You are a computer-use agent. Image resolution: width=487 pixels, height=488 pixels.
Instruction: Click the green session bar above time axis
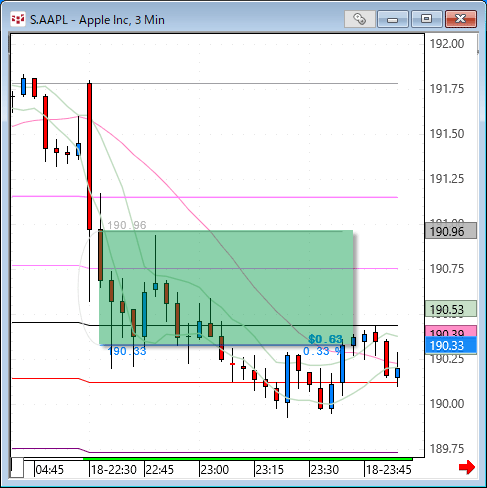(247, 459)
